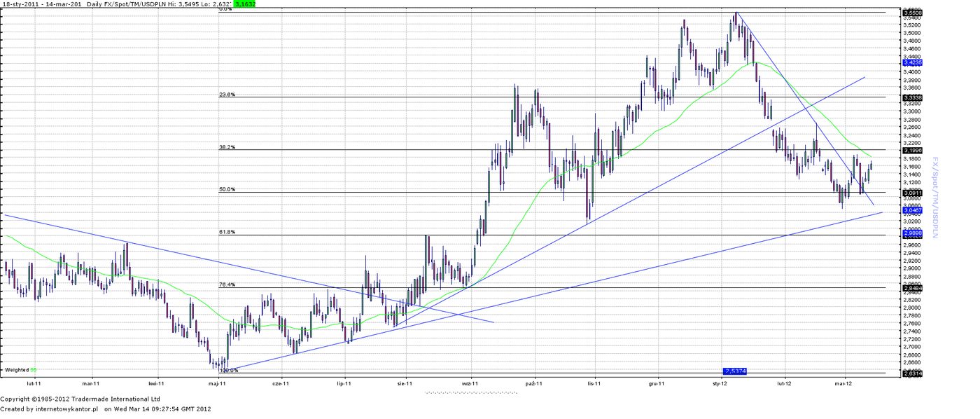This screenshot has height=419, width=980.
Task: Click the 2,6314 price tag on axis
Action: point(912,373)
